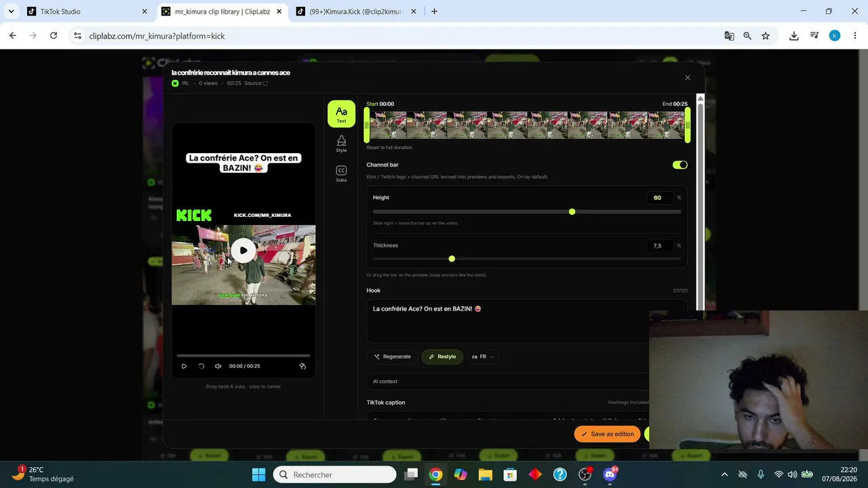Click the video progress bar

click(243, 355)
